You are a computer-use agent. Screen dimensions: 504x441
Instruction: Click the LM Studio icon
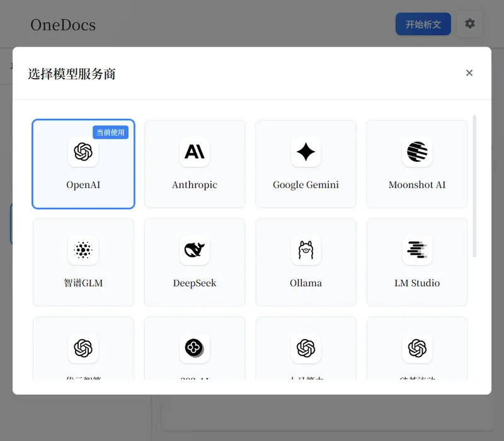pos(417,250)
